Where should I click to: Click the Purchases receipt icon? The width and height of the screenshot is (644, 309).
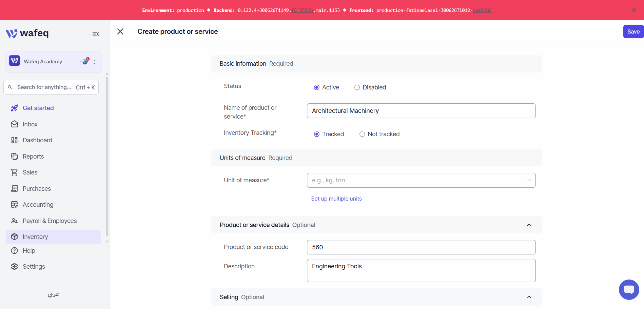point(14,189)
